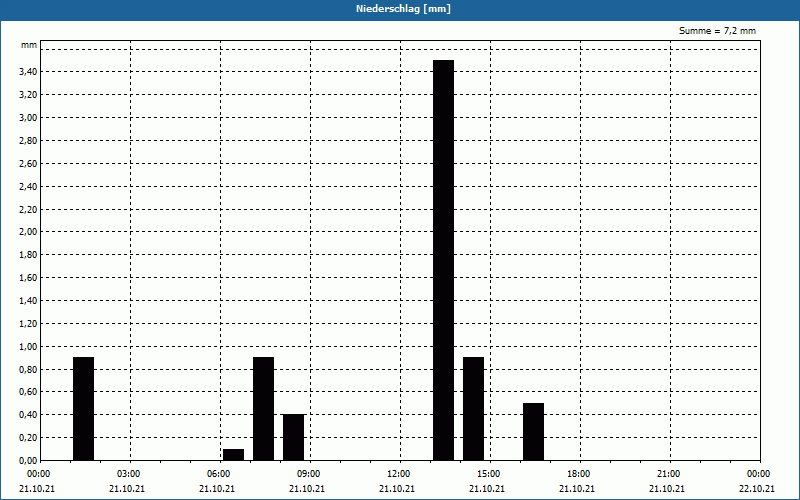Click the 'mm' unit label atop the y-axis
The height and width of the screenshot is (500, 800).
pyautogui.click(x=29, y=45)
